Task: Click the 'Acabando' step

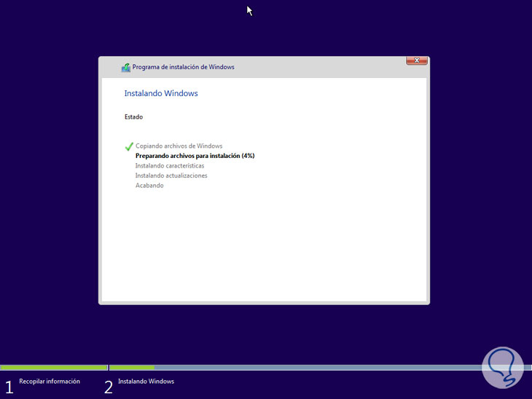Action: coord(149,186)
